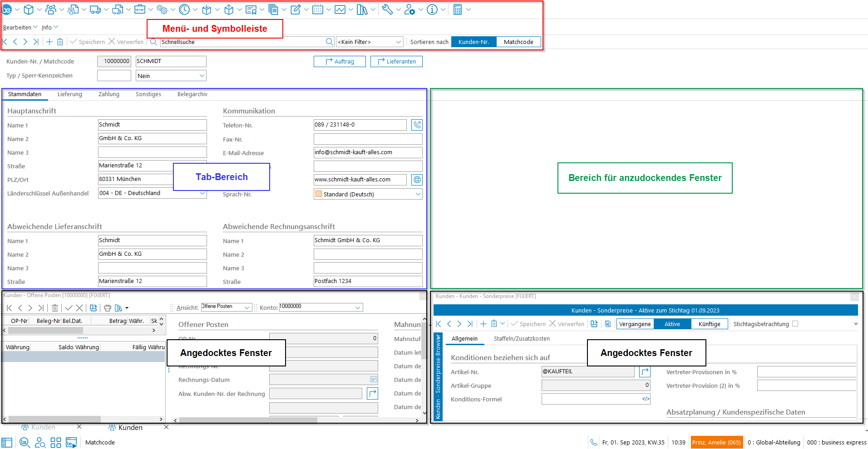Open the Kein Filter dropdown

pos(370,42)
